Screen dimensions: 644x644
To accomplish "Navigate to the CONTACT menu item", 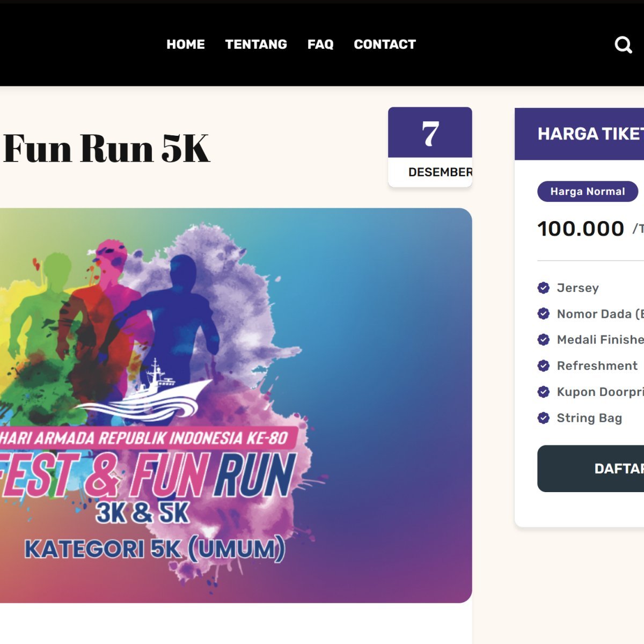I will coord(385,45).
